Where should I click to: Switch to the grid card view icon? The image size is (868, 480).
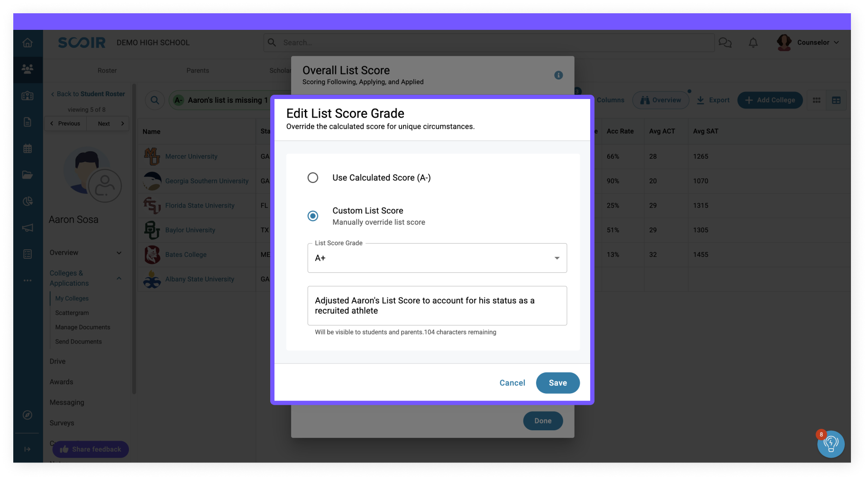pyautogui.click(x=816, y=100)
